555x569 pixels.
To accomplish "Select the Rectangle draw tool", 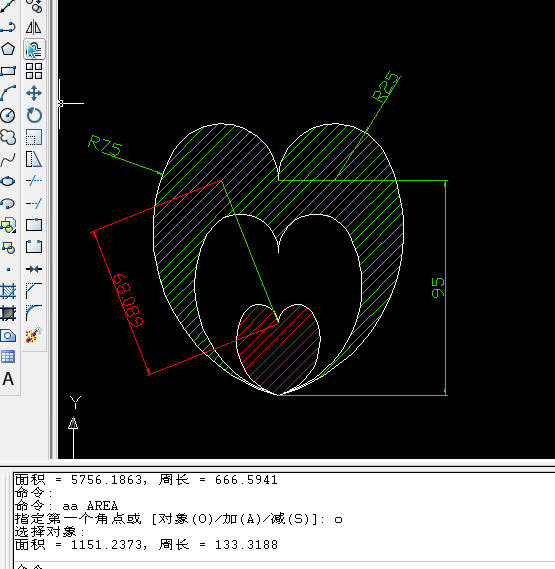I will (8, 71).
